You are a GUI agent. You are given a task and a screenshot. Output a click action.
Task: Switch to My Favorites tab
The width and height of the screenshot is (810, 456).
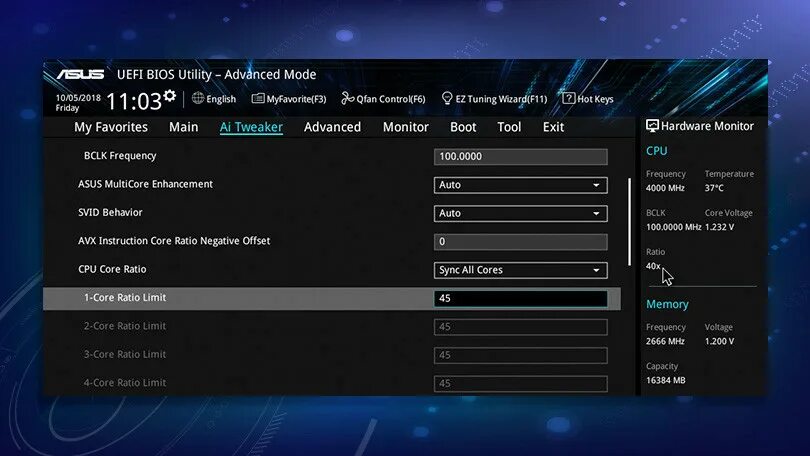111,127
